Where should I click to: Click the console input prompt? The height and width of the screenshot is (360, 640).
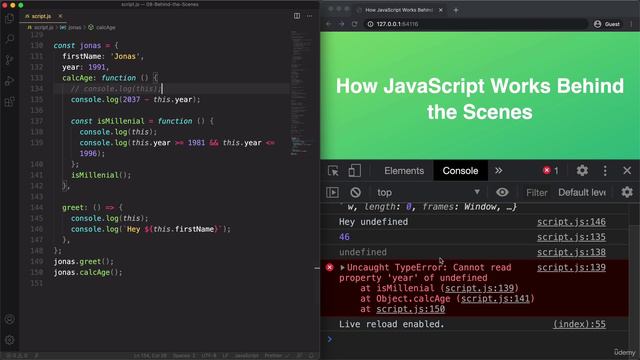pos(478,339)
